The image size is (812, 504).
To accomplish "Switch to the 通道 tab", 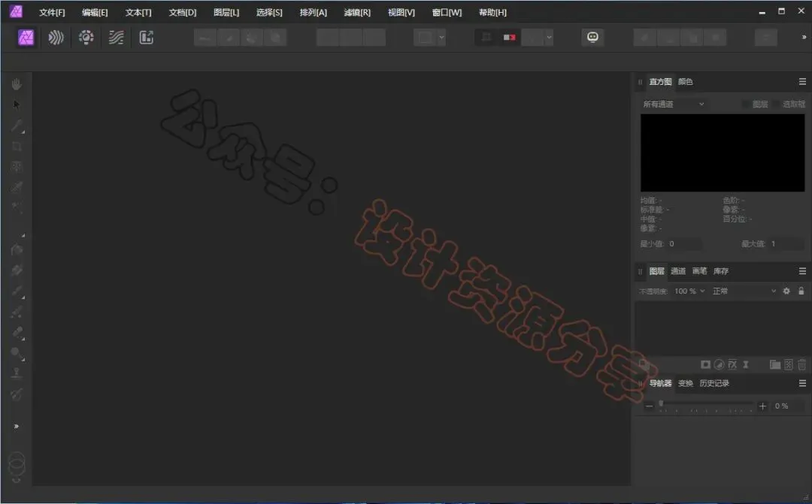I will click(678, 271).
